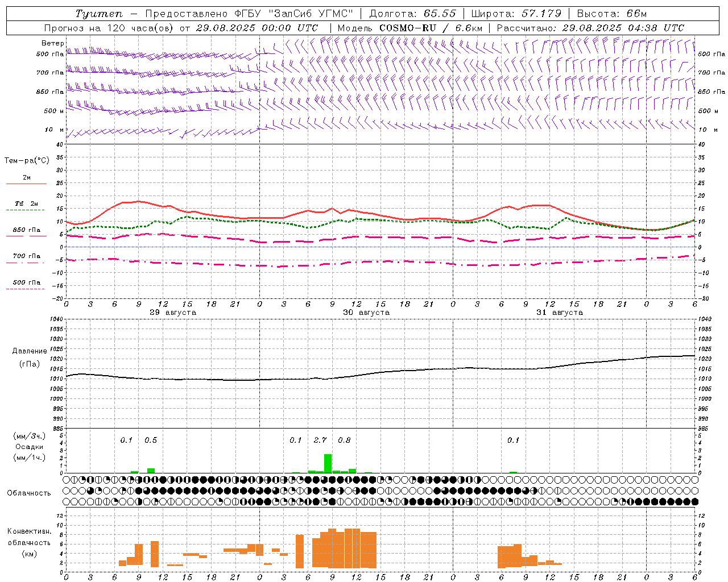Click the "31 августа" date label

pyautogui.click(x=560, y=313)
